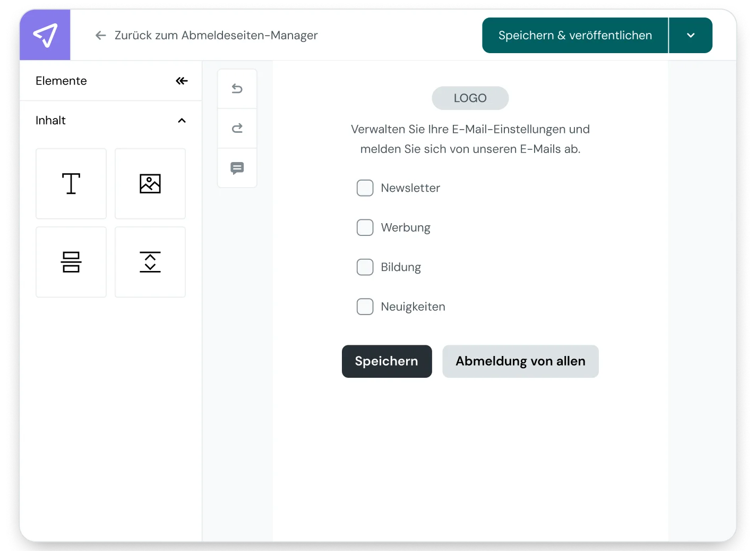Screen dimensions: 756x551
Task: Enable the Bildung checkbox
Action: (x=365, y=267)
